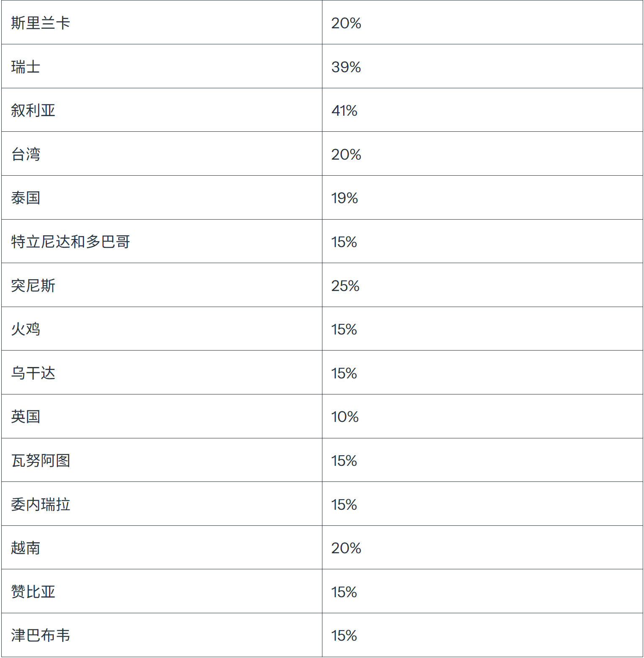Image resolution: width=644 pixels, height=658 pixels.
Task: Click the 10% value beside 英国
Action: pyautogui.click(x=345, y=416)
